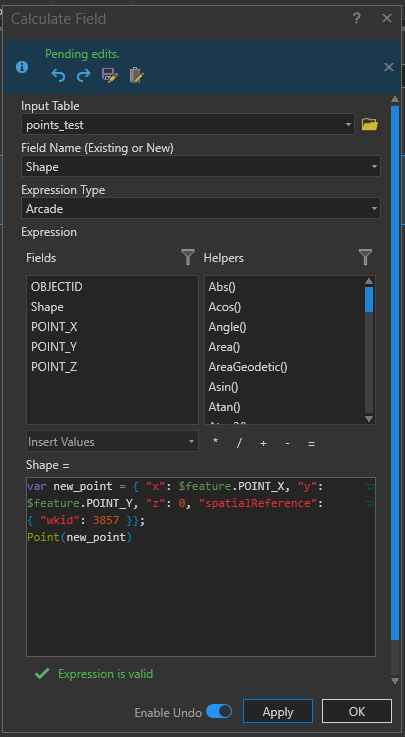Screen dimensions: 405x737
Task: Insert the multiplication operator
Action: click(x=216, y=442)
